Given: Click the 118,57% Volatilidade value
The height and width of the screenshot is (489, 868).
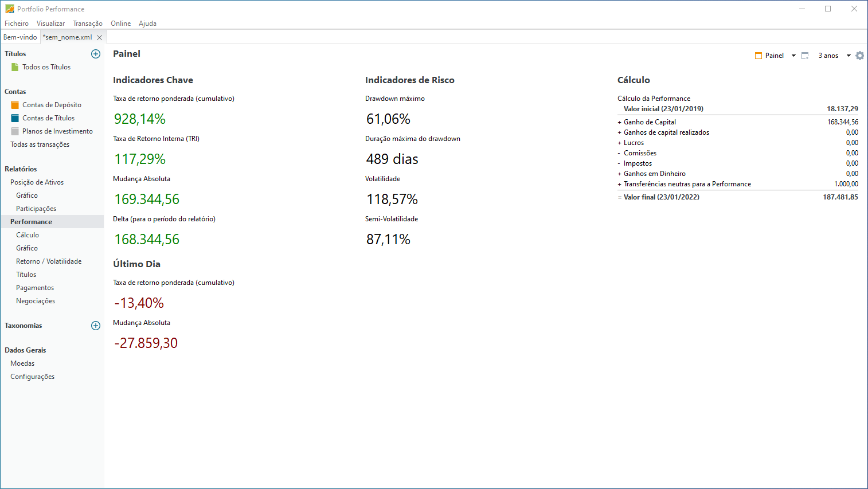Looking at the screenshot, I should coord(392,199).
